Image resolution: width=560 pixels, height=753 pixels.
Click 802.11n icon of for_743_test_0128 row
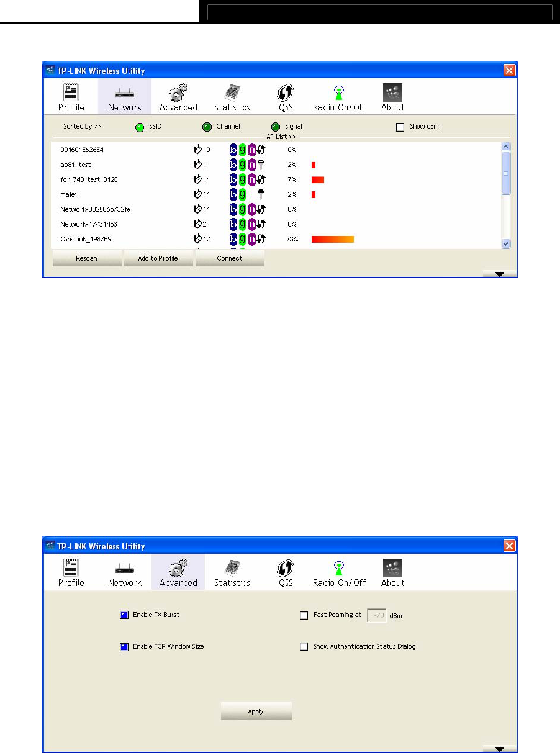coord(252,179)
